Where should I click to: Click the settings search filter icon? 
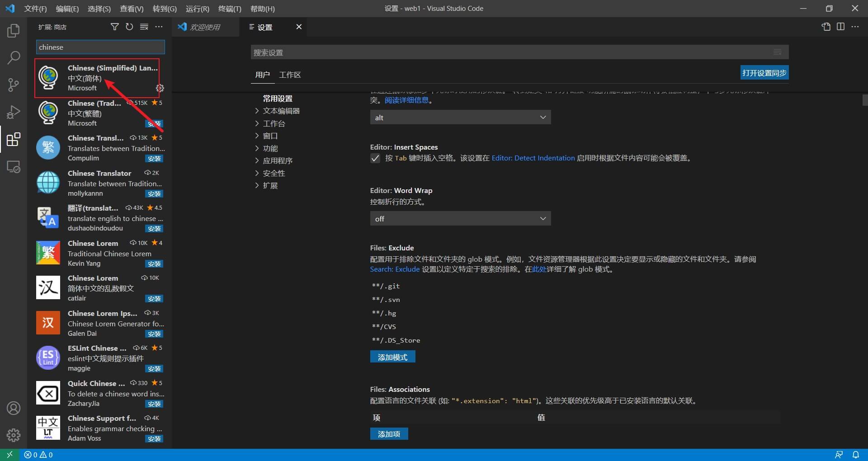(778, 52)
